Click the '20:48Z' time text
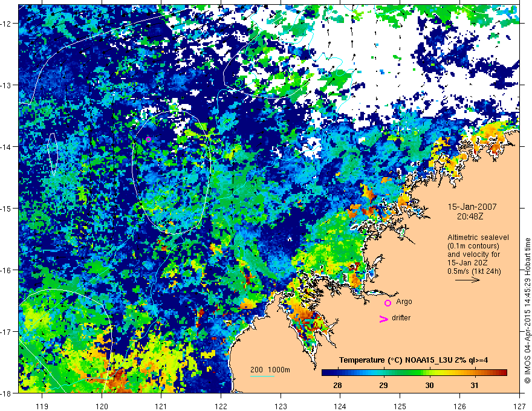 pos(470,216)
